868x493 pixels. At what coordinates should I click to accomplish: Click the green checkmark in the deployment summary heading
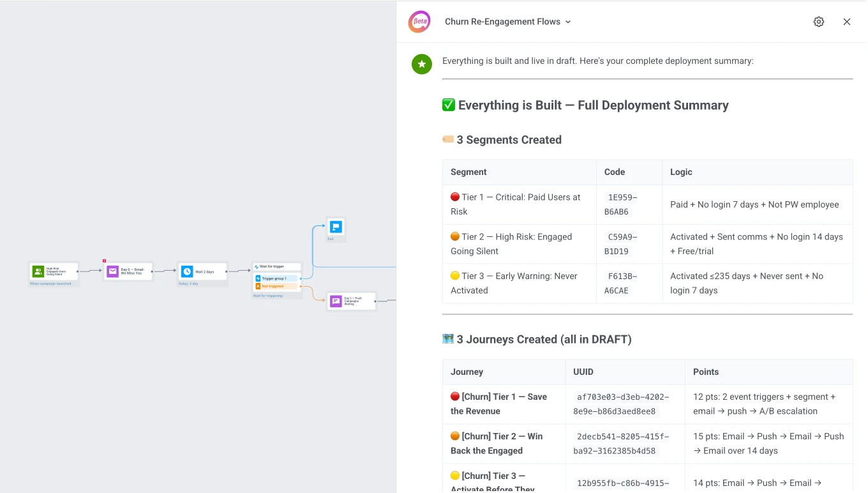pyautogui.click(x=449, y=105)
